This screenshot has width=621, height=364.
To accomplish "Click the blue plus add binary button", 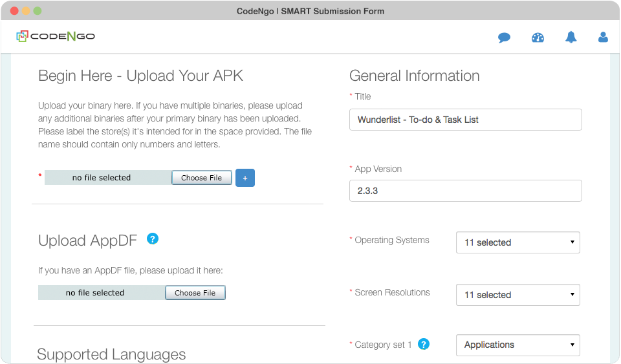I will [x=245, y=178].
